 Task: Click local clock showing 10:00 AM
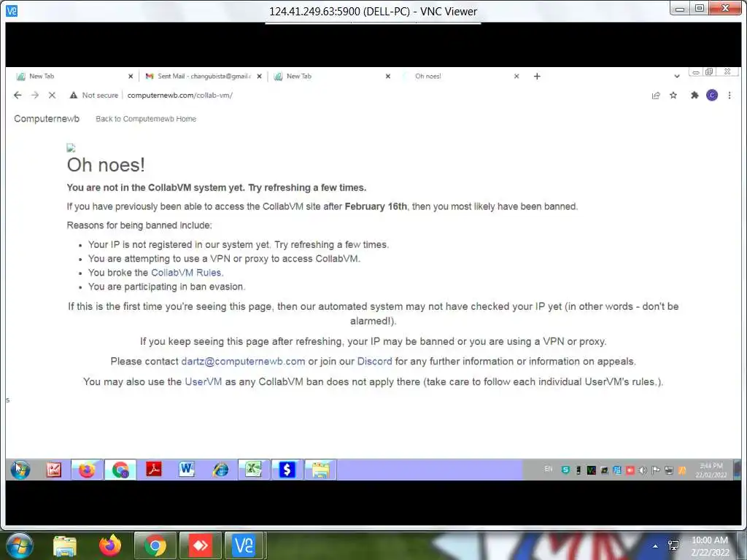click(710, 546)
